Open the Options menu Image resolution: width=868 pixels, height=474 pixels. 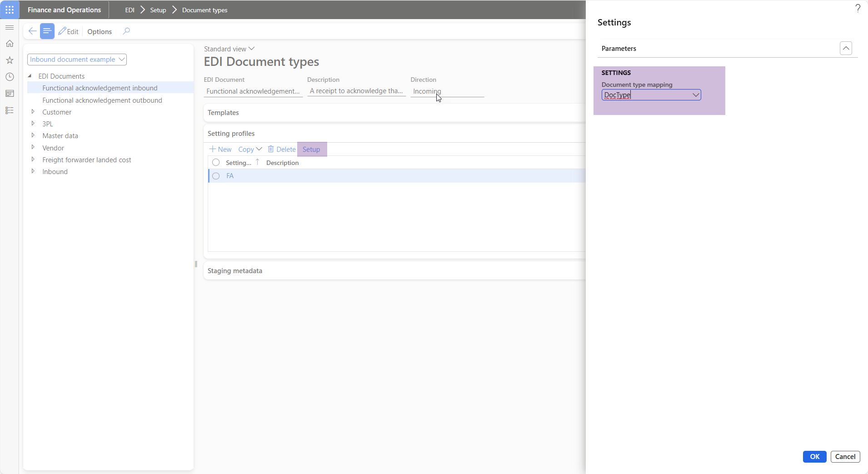click(x=100, y=31)
